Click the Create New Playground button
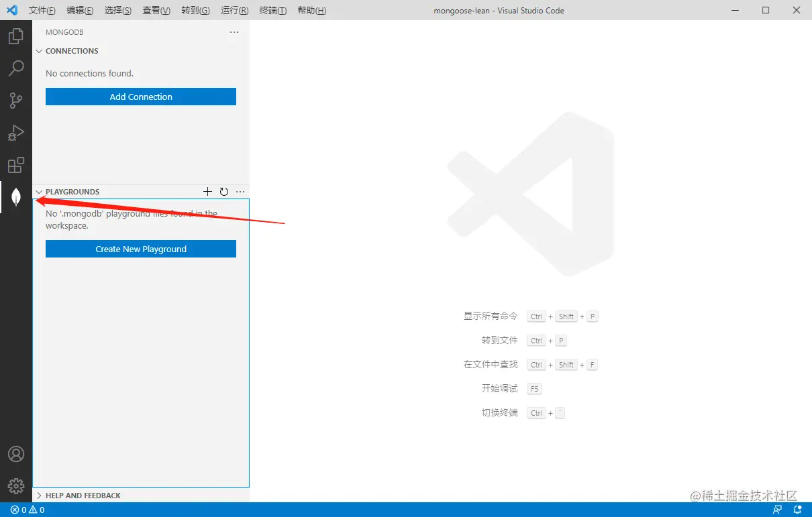Image resolution: width=812 pixels, height=517 pixels. click(140, 249)
